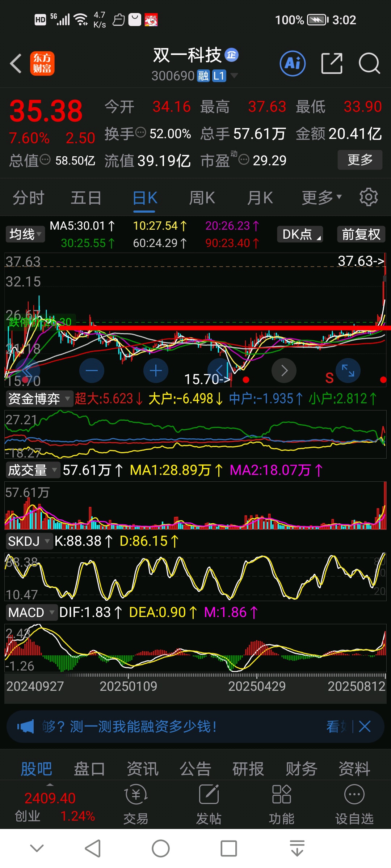Go back with the top-left arrow
Viewport: 391px width, 868px height.
(16, 64)
